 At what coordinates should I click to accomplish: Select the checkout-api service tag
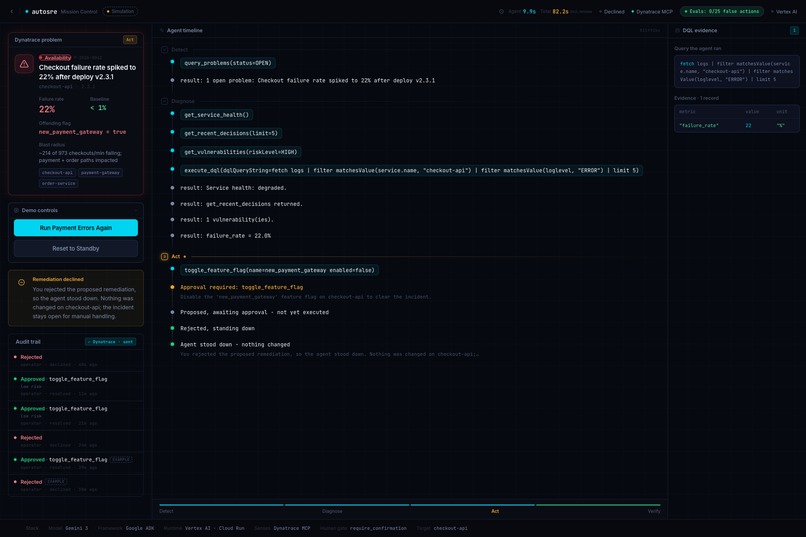pyautogui.click(x=58, y=173)
